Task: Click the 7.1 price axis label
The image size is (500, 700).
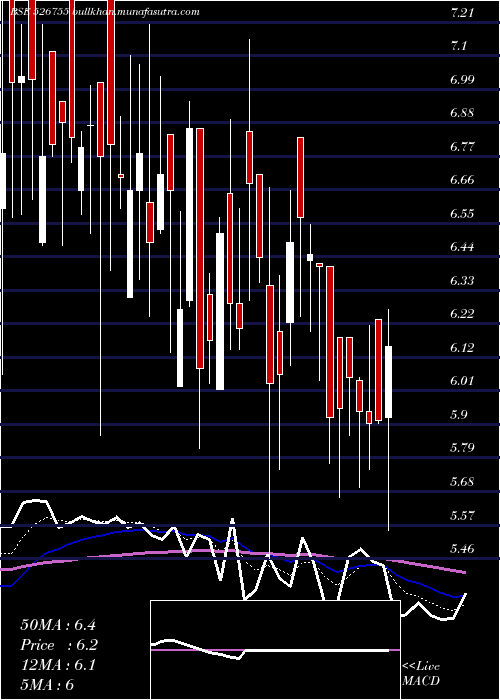Action: (459, 46)
